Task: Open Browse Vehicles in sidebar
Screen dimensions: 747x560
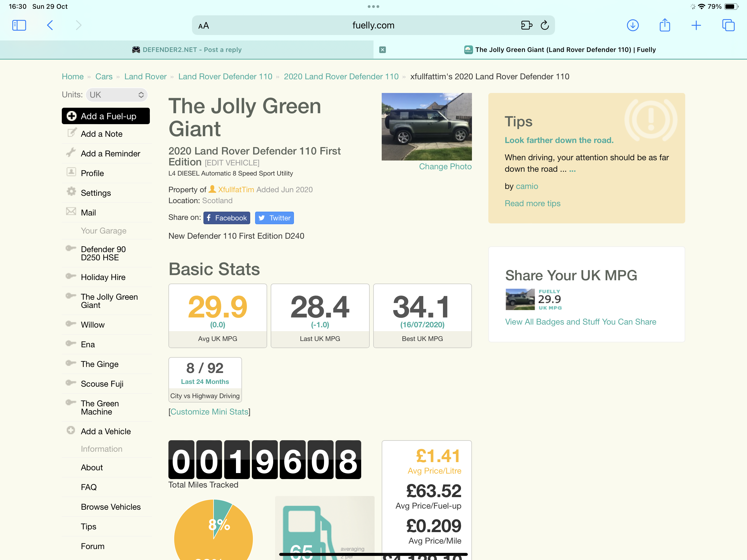Action: [x=111, y=507]
